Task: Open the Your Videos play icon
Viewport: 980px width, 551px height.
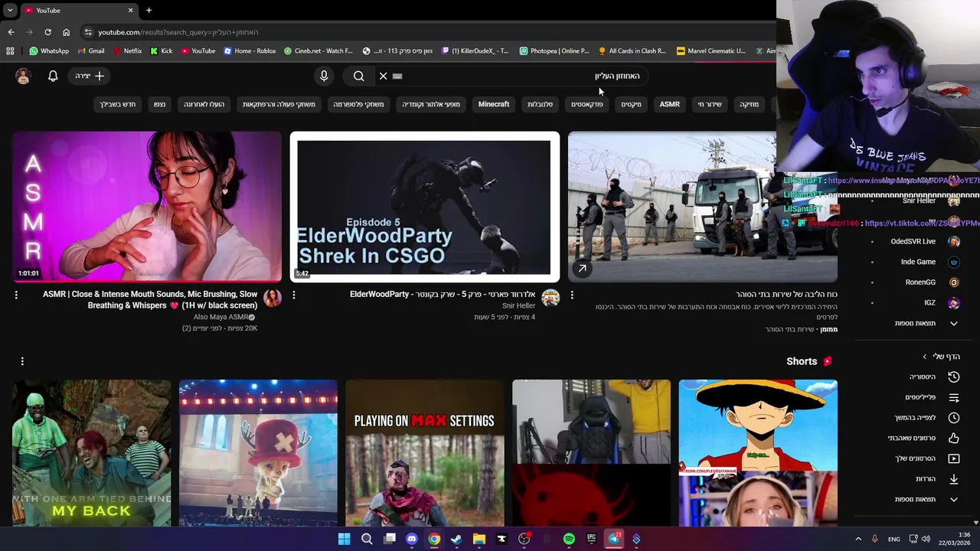Action: coord(953,458)
